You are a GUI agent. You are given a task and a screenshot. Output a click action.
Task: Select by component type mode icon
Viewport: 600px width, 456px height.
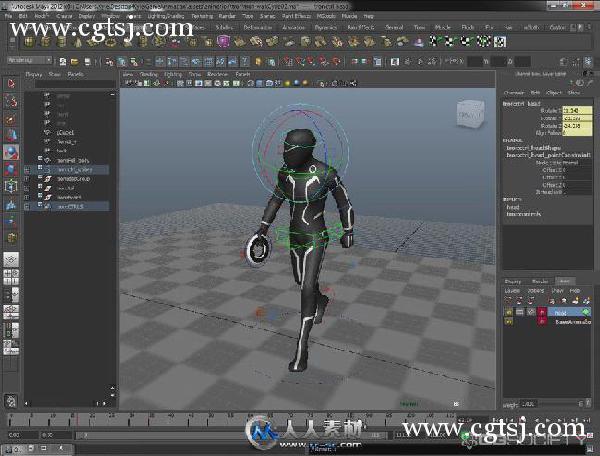pyautogui.click(x=134, y=61)
